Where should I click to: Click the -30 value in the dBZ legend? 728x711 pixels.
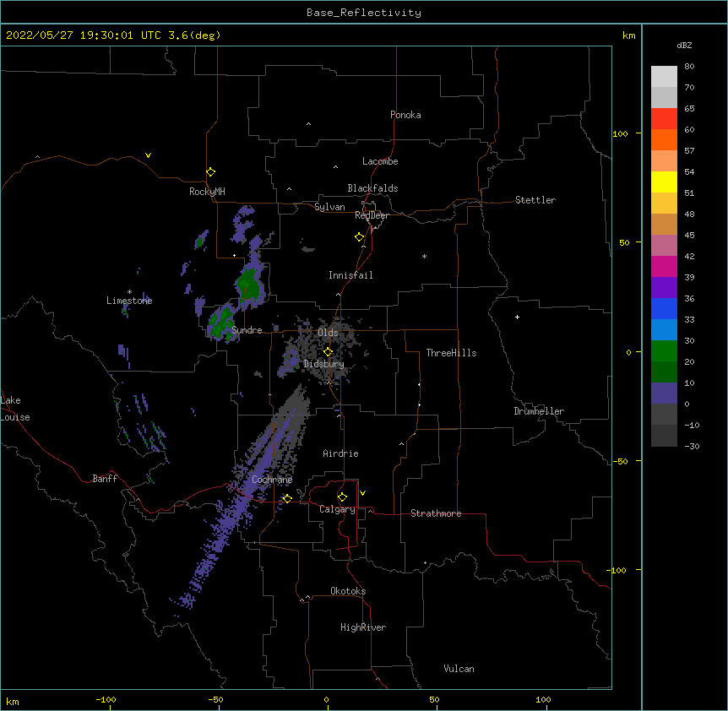[692, 446]
